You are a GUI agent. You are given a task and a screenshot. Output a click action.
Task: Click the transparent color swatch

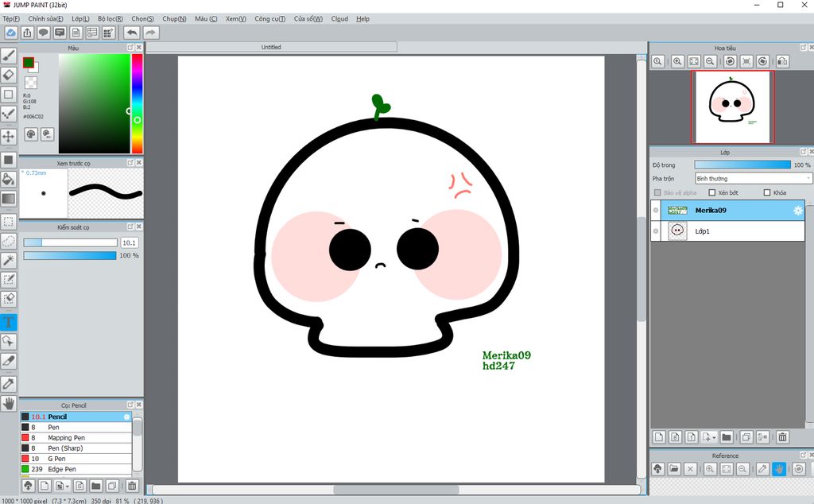click(x=31, y=83)
